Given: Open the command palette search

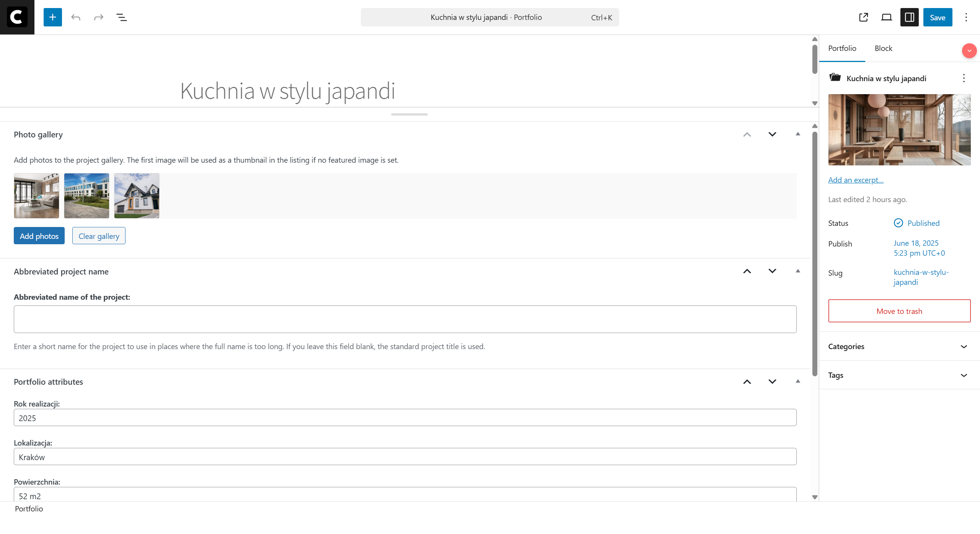Looking at the screenshot, I should point(489,17).
